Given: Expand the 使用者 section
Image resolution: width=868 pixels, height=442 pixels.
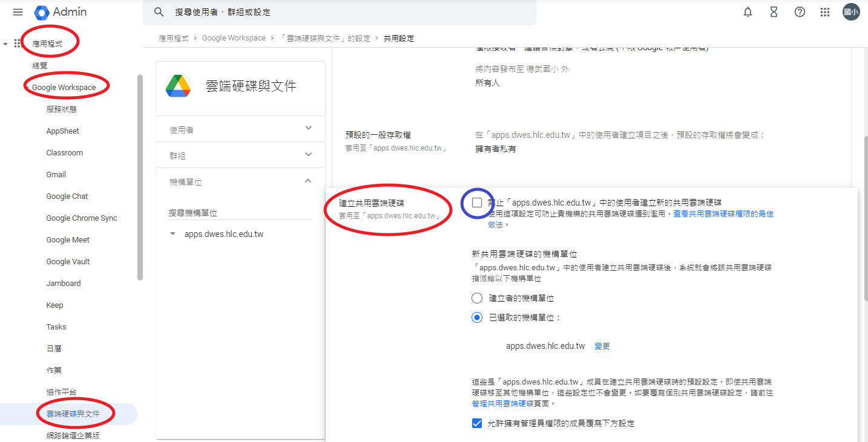Looking at the screenshot, I should (309, 128).
